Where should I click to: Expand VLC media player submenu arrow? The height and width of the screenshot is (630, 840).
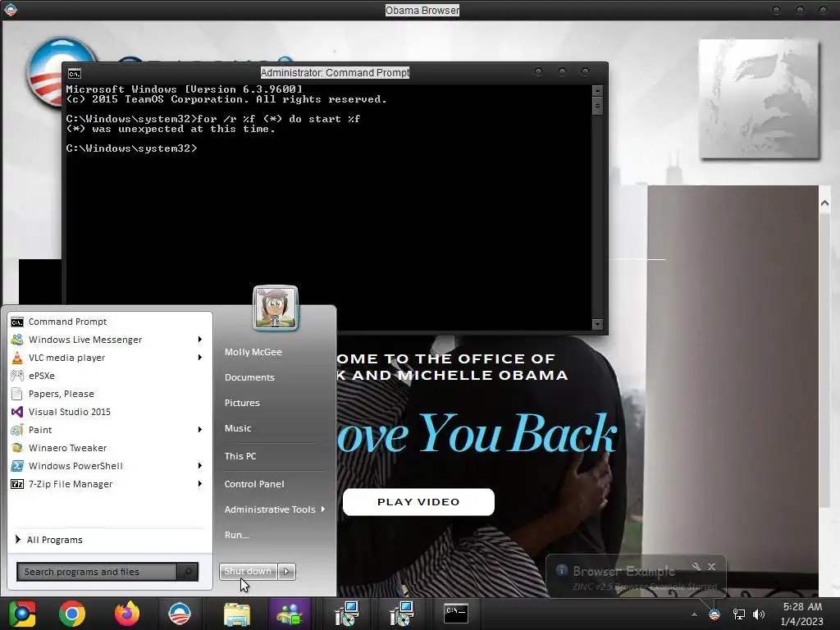(200, 358)
